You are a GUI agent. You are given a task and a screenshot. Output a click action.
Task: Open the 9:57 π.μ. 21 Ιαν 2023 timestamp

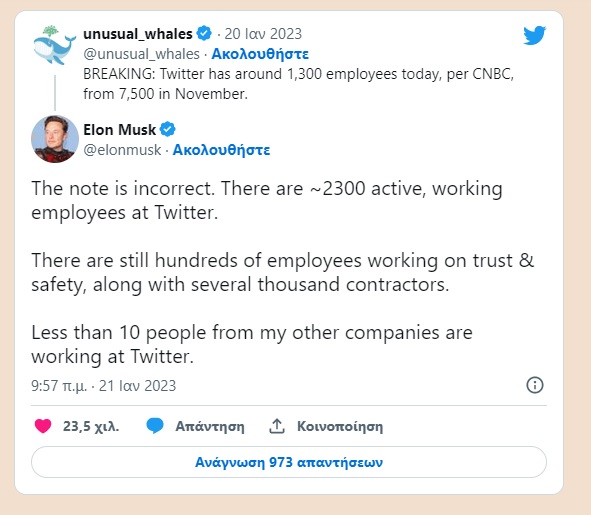click(x=104, y=386)
